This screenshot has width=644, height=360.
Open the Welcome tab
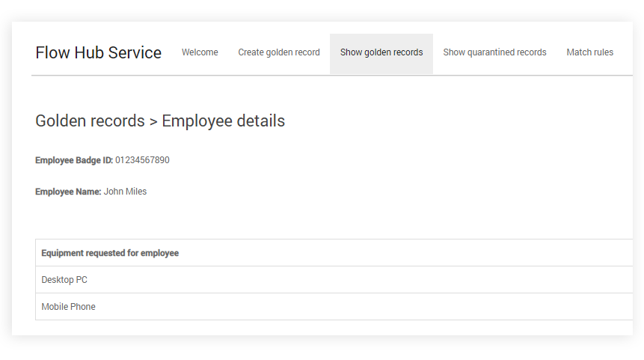(x=200, y=52)
